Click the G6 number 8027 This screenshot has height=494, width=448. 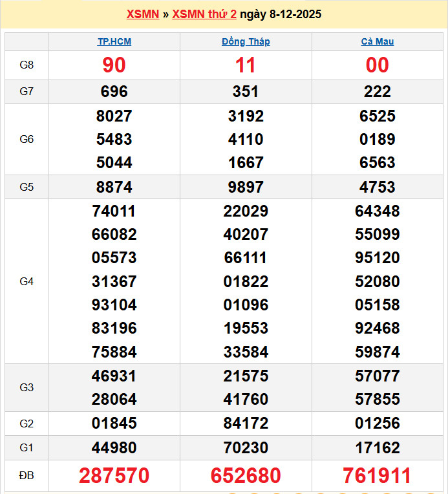[114, 116]
